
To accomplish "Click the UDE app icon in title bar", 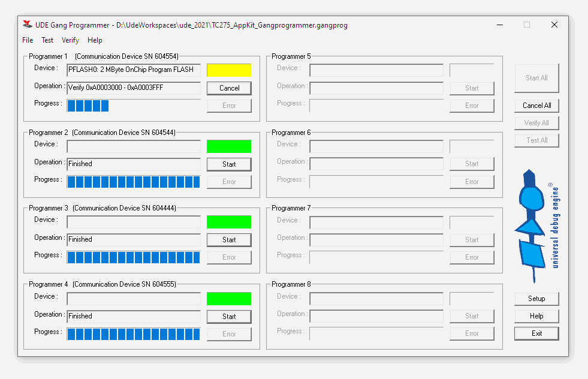I will pyautogui.click(x=27, y=25).
